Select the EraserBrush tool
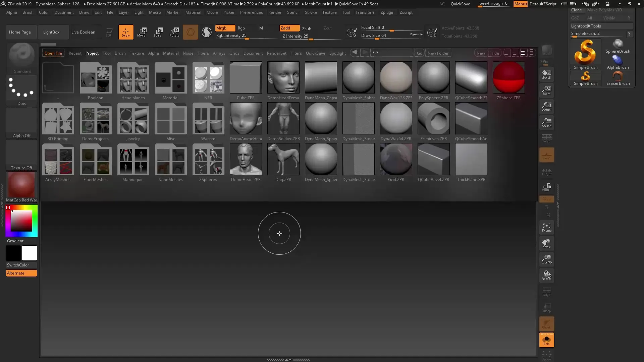The height and width of the screenshot is (362, 644). pos(618,78)
